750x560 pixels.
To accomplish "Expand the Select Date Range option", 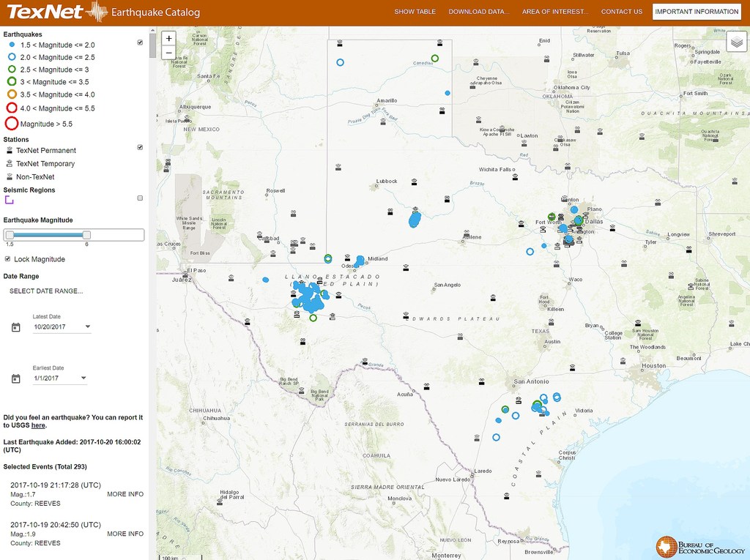I will click(46, 291).
